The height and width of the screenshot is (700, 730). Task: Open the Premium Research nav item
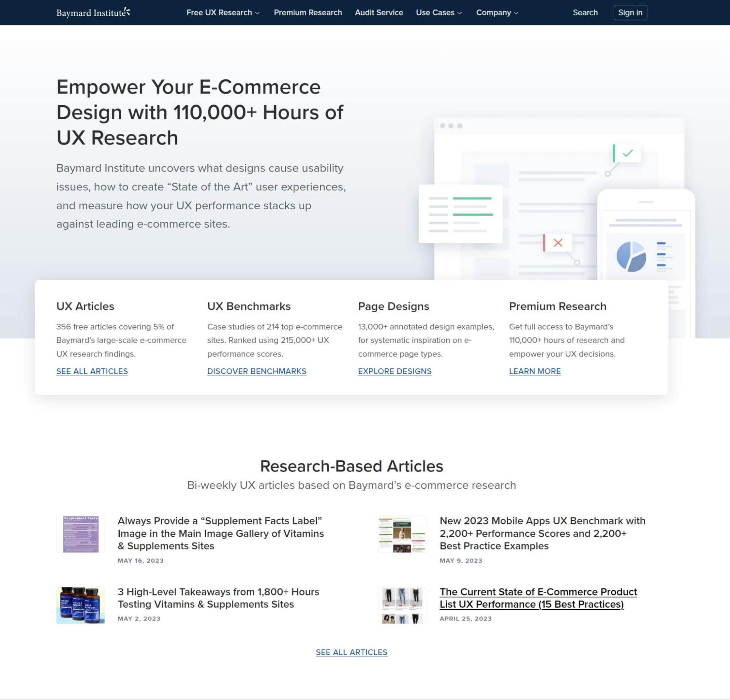click(x=307, y=12)
